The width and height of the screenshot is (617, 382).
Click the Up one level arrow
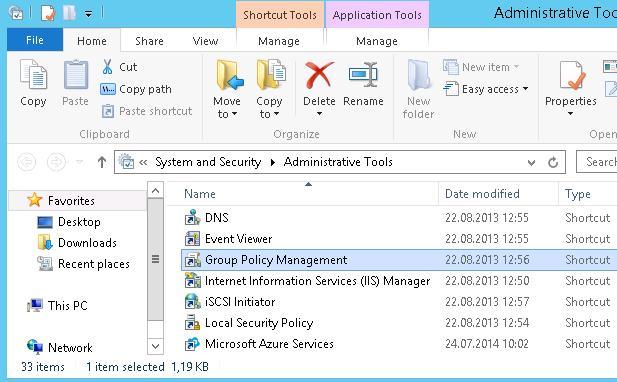coord(102,162)
